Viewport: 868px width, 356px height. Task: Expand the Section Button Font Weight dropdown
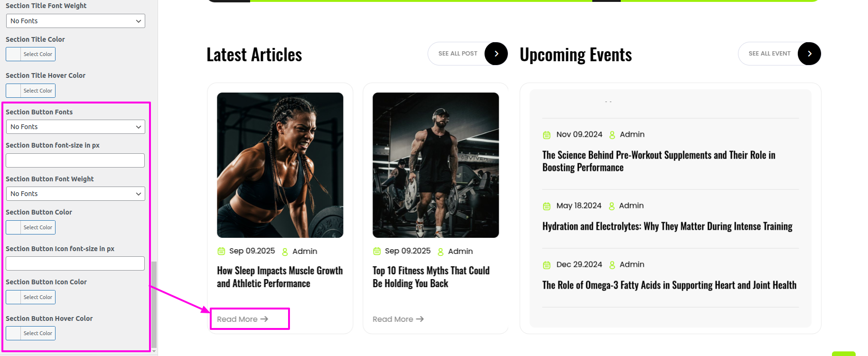[75, 194]
